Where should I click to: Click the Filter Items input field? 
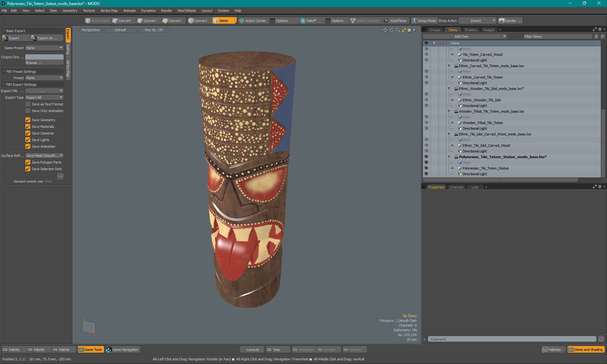[x=557, y=36]
